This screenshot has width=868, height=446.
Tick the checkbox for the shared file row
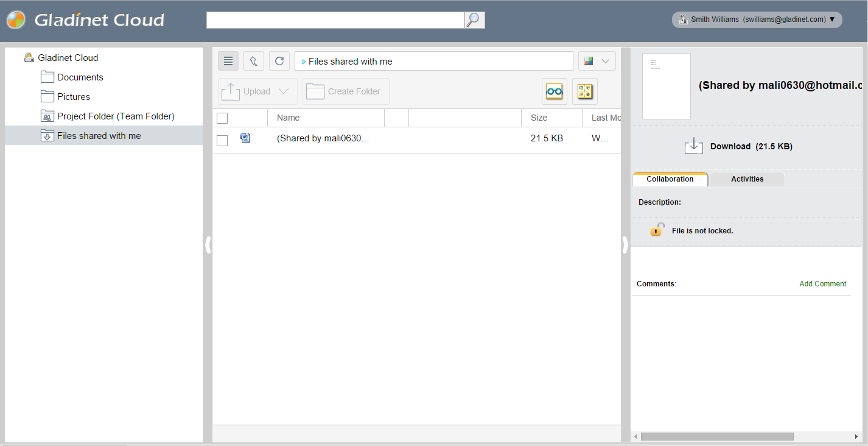[222, 141]
